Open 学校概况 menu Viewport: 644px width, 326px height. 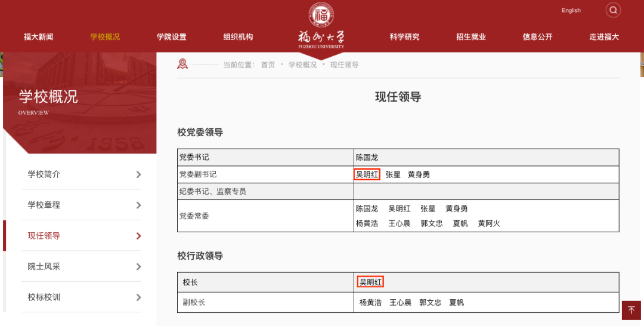pos(105,36)
